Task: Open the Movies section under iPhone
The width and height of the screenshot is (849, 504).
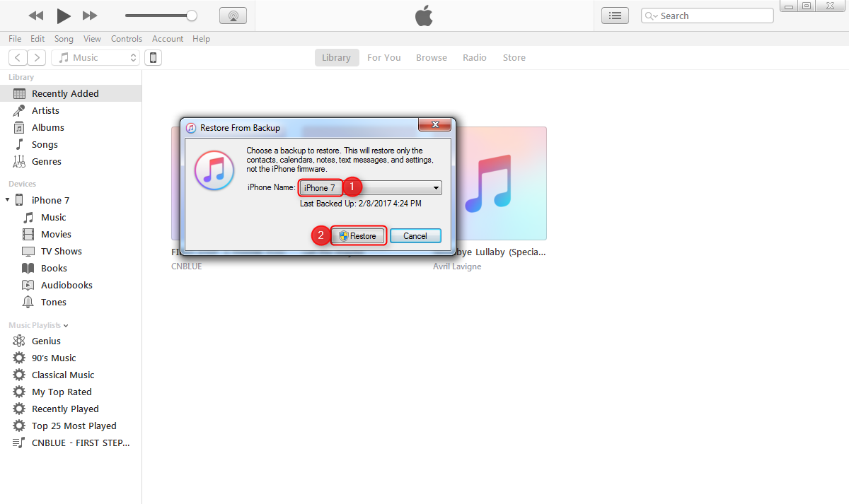Action: pyautogui.click(x=30, y=234)
